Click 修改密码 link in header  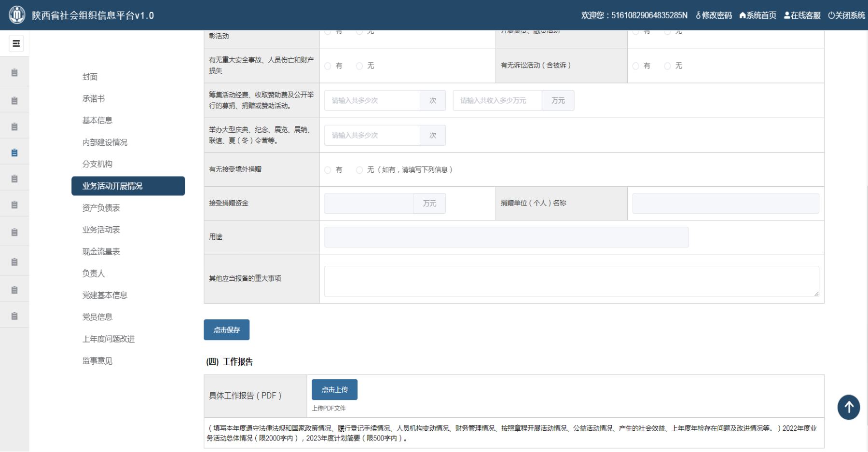pos(714,15)
